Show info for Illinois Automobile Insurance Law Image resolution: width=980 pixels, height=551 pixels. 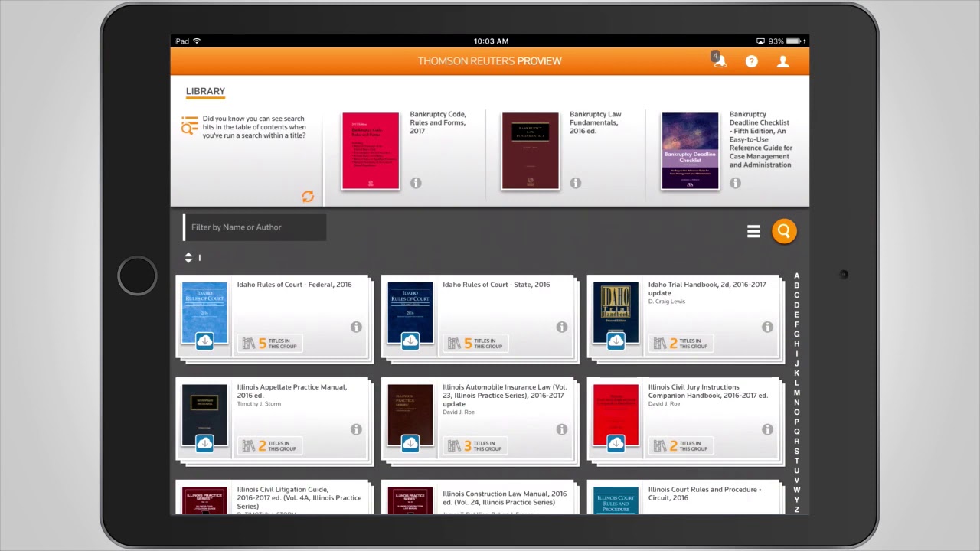(562, 429)
